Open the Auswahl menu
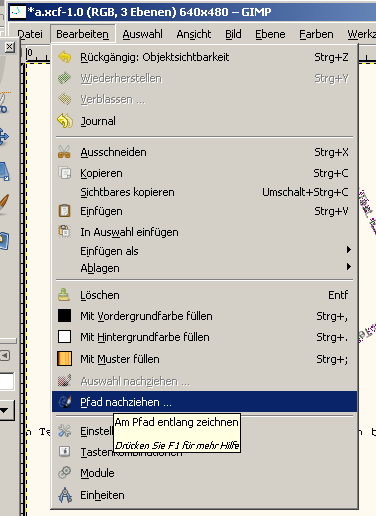This screenshot has width=376, height=516. [142, 34]
